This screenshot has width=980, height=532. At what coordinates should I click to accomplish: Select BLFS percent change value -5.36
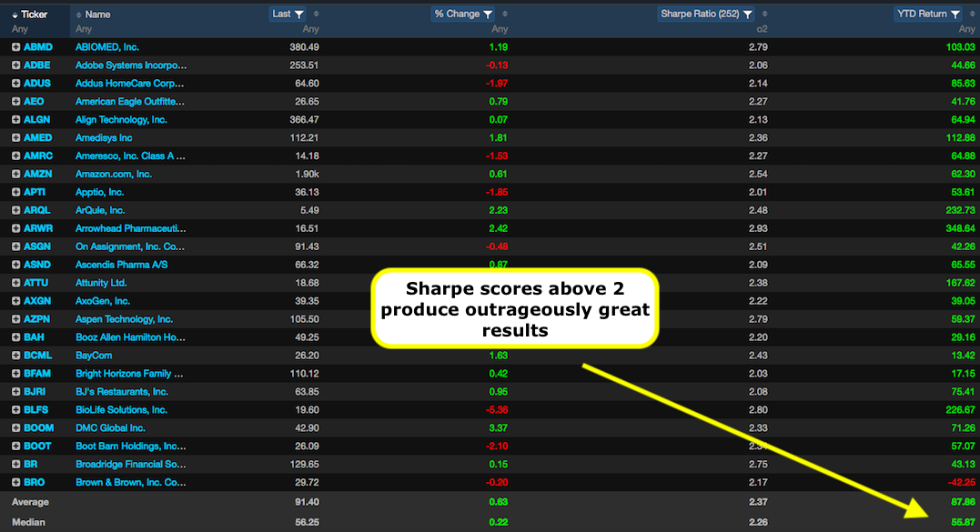click(x=497, y=409)
